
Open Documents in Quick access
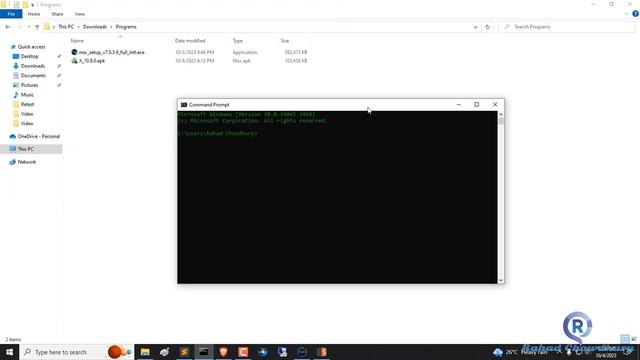(x=33, y=76)
